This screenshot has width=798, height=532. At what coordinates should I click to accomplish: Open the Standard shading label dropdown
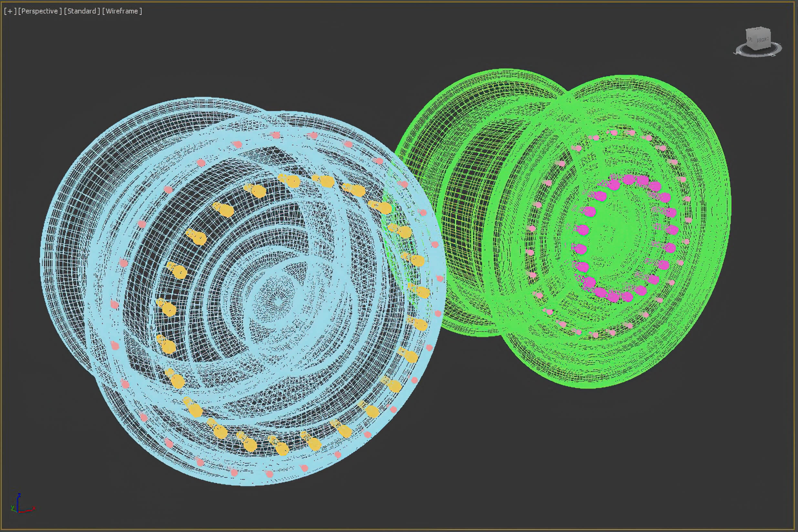click(x=82, y=11)
